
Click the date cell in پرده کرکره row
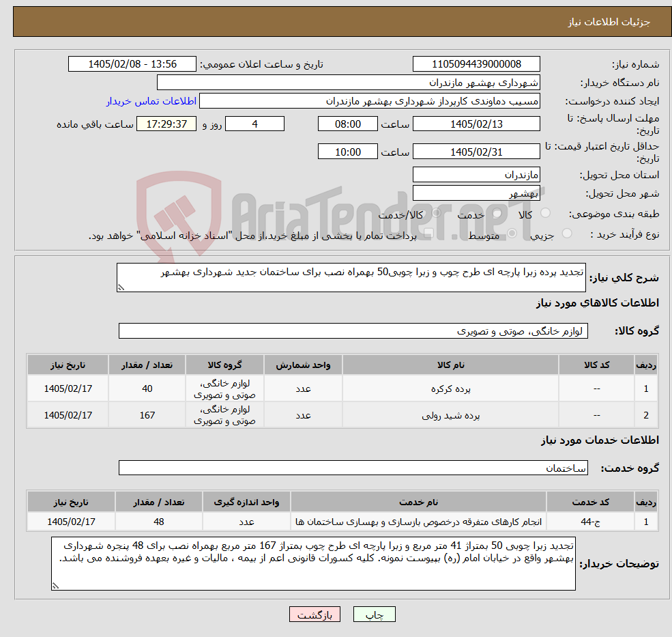(68, 388)
